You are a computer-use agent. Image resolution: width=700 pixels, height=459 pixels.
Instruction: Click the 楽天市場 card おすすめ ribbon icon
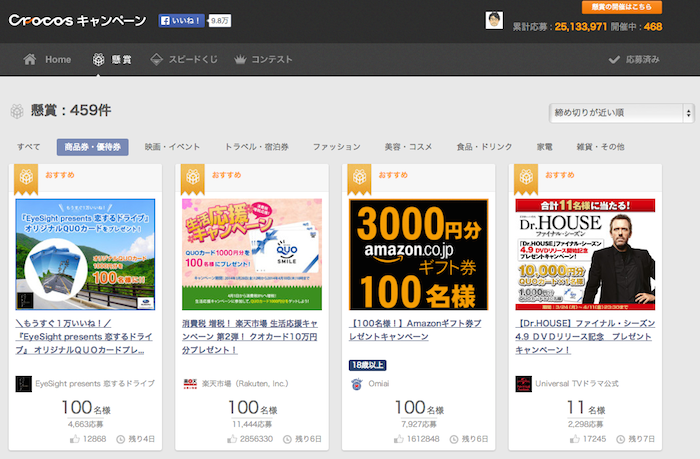(x=192, y=179)
